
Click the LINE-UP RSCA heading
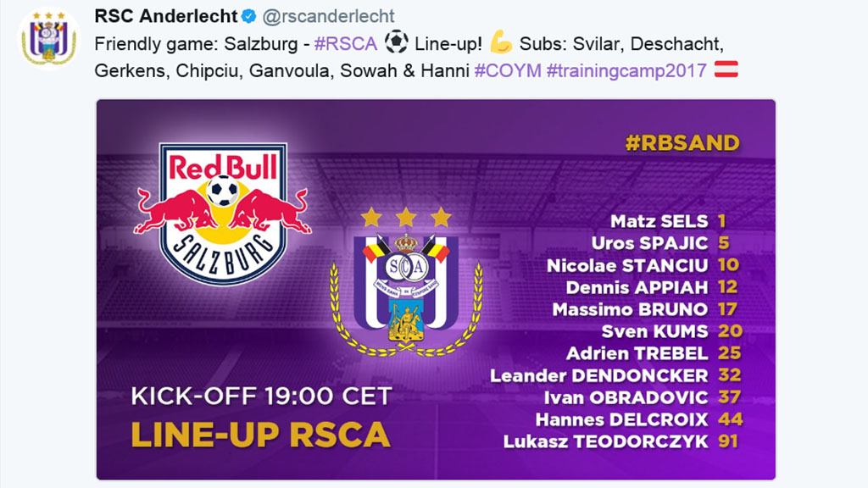point(260,434)
